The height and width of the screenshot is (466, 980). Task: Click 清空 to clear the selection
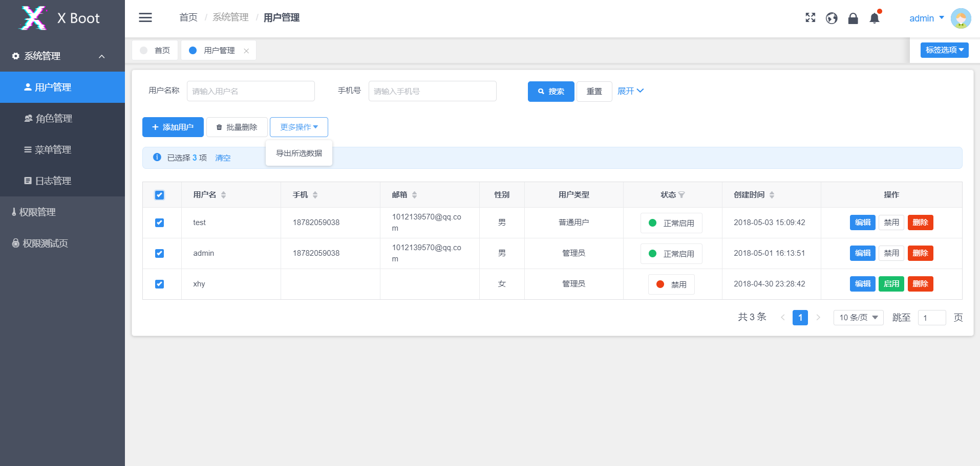coord(223,158)
